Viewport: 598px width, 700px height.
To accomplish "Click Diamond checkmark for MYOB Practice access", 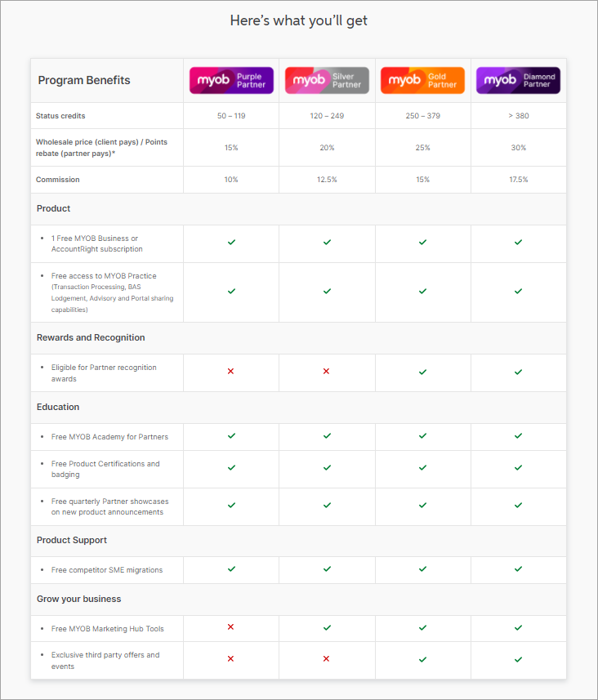I will click(518, 291).
